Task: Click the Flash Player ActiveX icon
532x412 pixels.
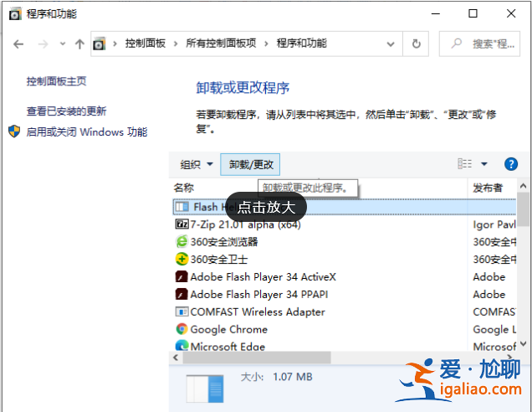Action: tap(182, 277)
